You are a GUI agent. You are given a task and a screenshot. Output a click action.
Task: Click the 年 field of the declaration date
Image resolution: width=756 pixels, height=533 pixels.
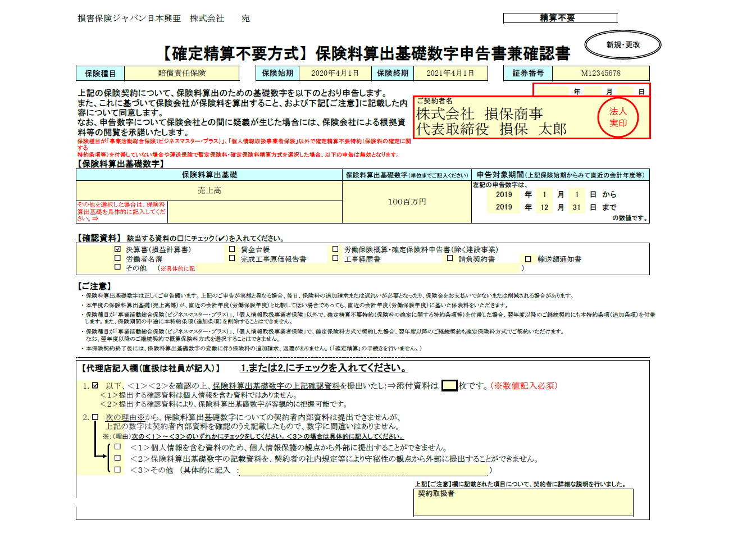point(552,91)
